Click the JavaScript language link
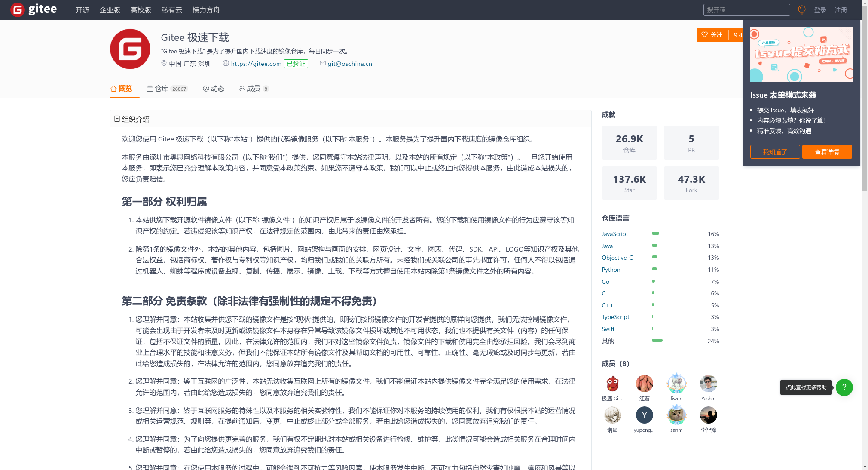 point(614,234)
